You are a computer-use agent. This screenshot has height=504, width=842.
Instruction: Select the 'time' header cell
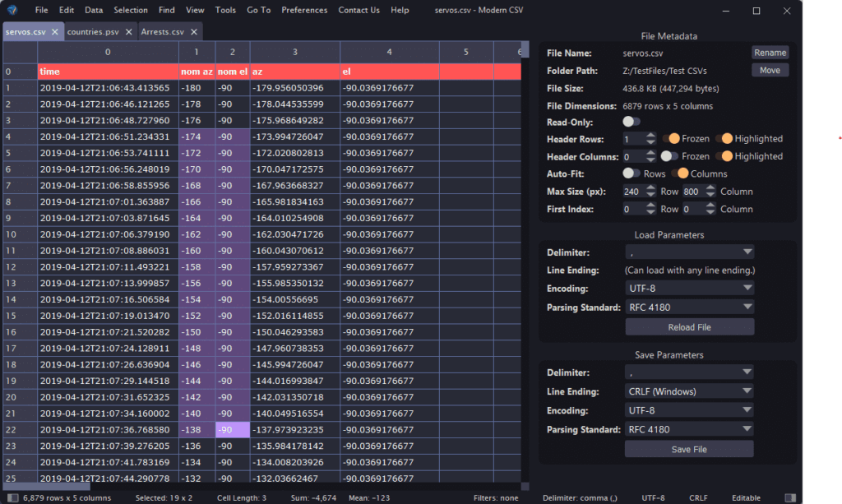click(108, 72)
